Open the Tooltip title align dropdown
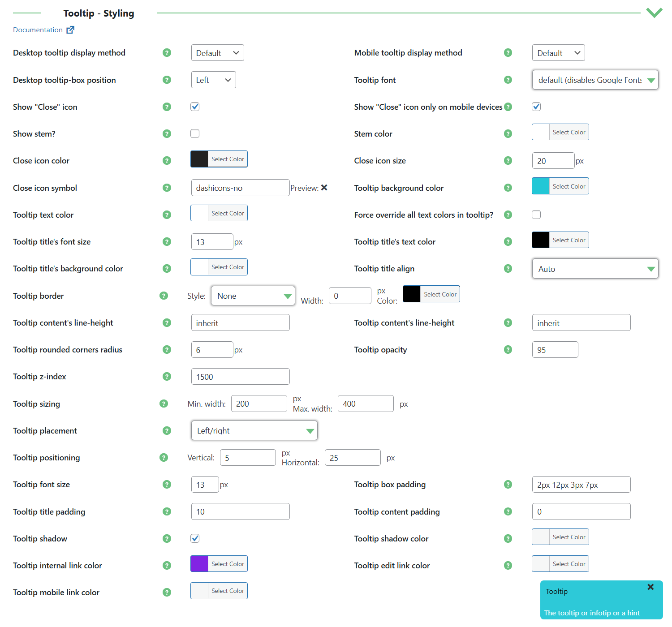The image size is (672, 627). pyautogui.click(x=595, y=269)
